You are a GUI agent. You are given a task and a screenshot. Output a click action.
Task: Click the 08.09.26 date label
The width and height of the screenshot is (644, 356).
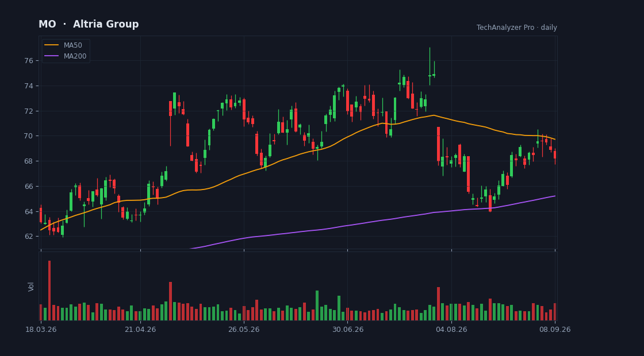pyautogui.click(x=555, y=330)
